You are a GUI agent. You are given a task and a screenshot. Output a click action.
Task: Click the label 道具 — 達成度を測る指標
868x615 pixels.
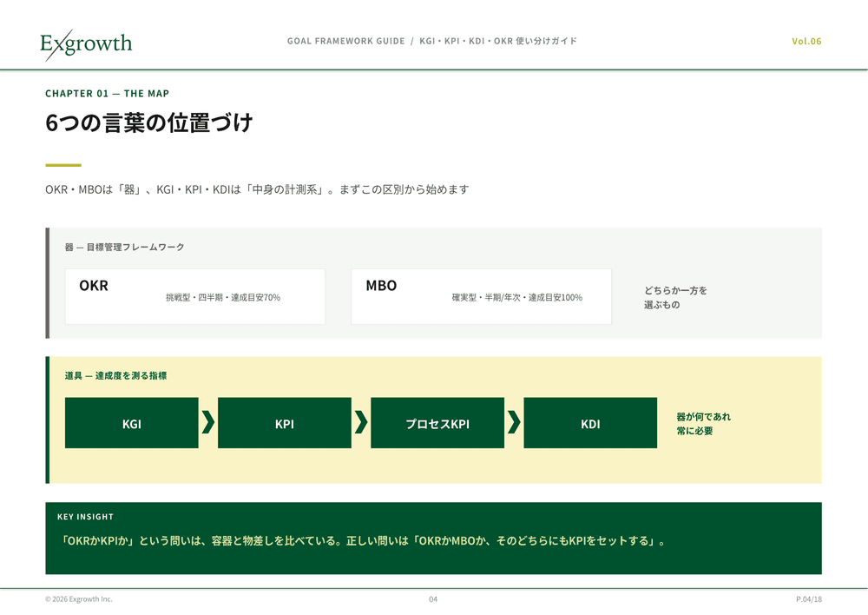[115, 375]
